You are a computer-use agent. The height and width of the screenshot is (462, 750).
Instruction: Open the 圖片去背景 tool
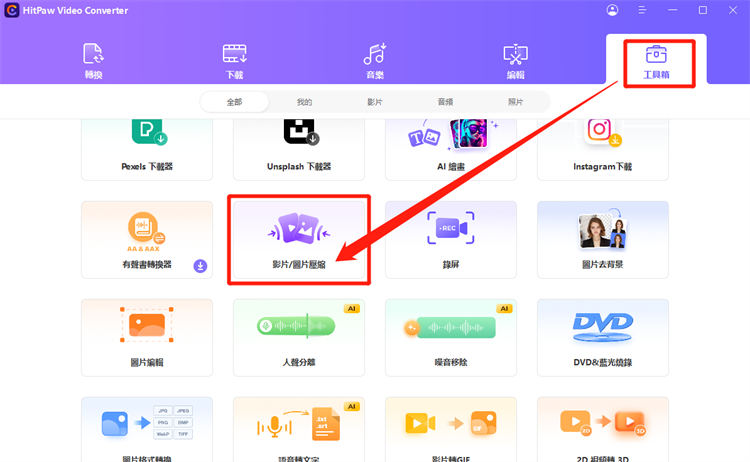(603, 240)
